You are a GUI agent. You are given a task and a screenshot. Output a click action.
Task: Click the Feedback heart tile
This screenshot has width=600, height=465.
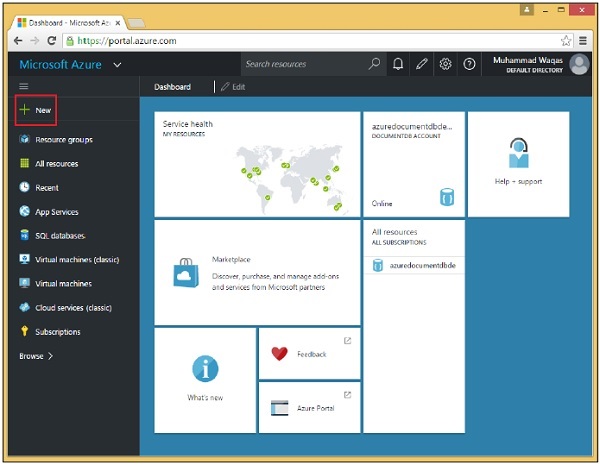pyautogui.click(x=309, y=353)
